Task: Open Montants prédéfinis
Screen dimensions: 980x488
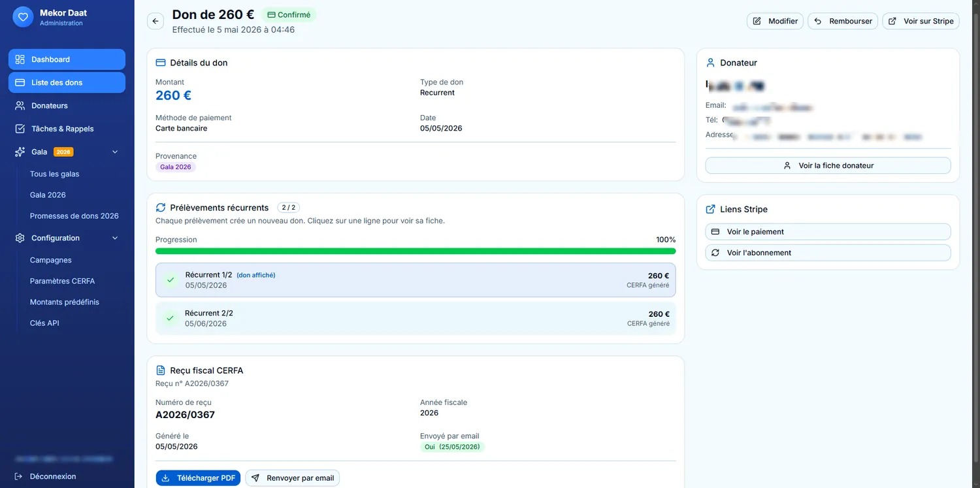Action: pos(64,302)
